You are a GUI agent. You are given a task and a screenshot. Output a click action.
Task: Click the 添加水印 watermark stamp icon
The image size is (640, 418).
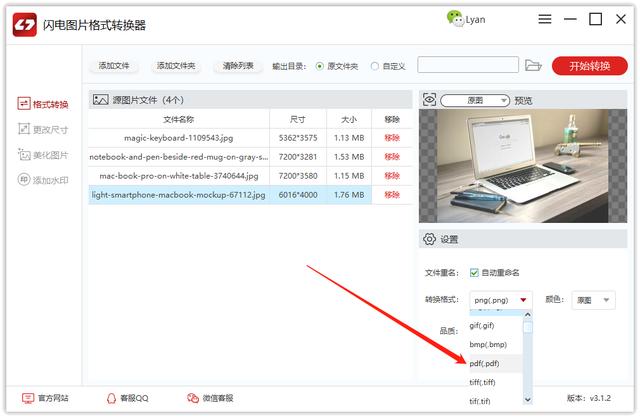tap(24, 180)
